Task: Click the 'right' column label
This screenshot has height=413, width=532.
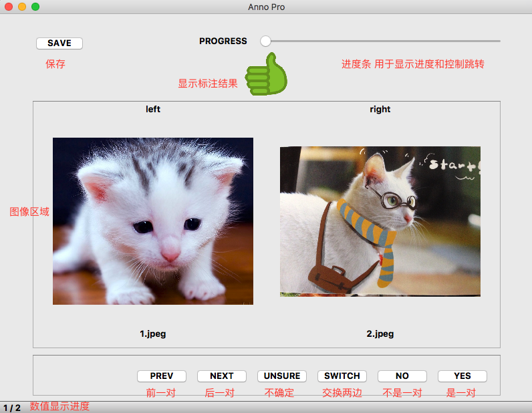Action: pyautogui.click(x=380, y=110)
